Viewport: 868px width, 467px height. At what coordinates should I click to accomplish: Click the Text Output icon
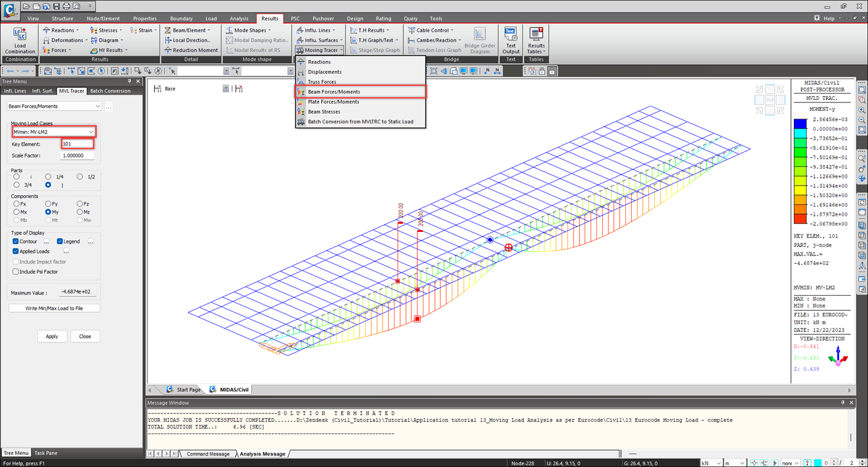point(510,40)
